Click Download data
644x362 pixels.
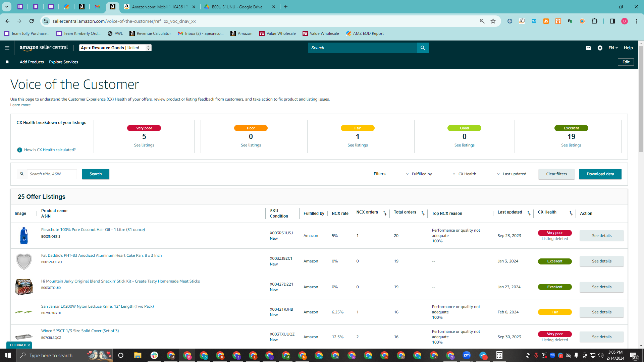600,174
